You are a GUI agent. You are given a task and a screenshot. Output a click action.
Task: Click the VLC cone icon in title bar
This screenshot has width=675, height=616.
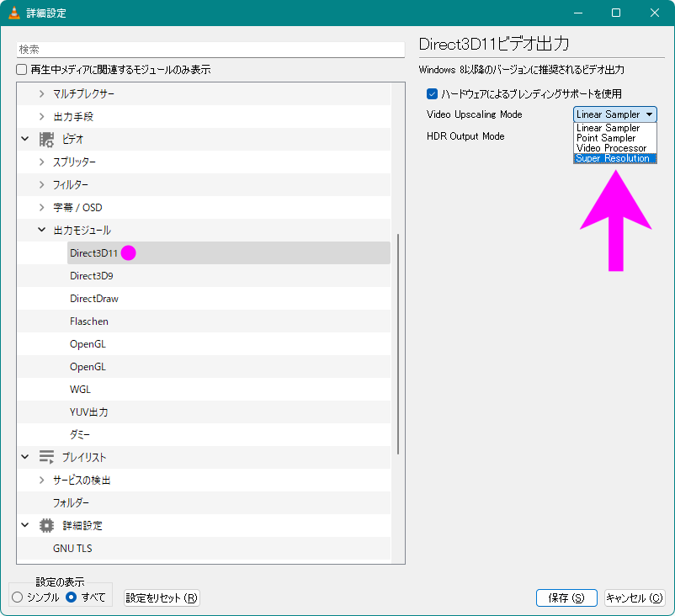(14, 13)
